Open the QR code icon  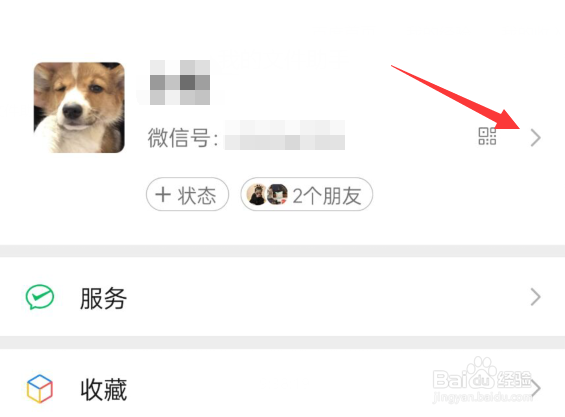pyautogui.click(x=487, y=136)
